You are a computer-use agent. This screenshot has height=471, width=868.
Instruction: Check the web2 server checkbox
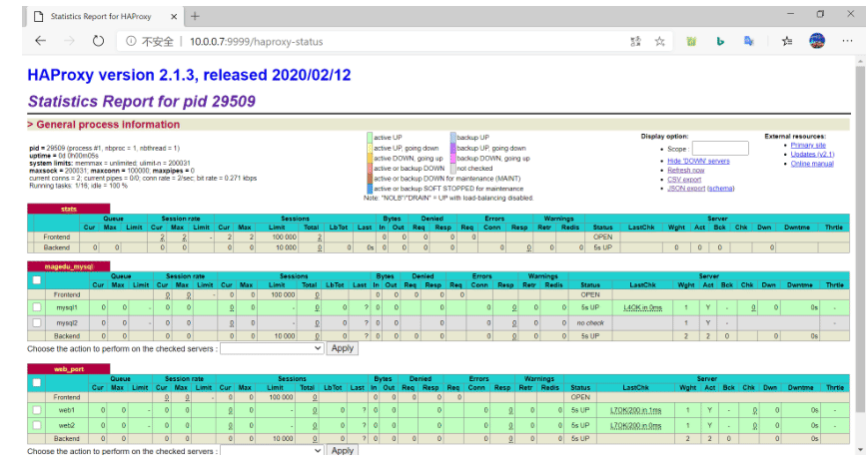[x=37, y=425]
